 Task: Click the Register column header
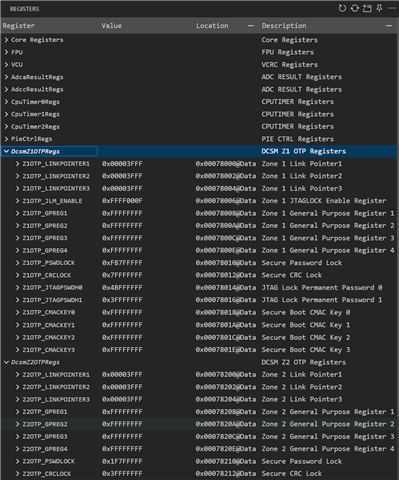19,26
